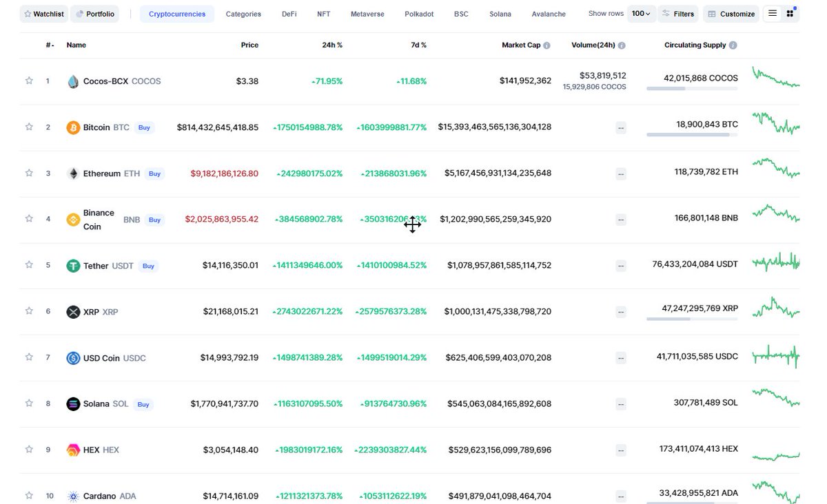827x504 pixels.
Task: Sort by the Name column header
Action: pos(76,45)
